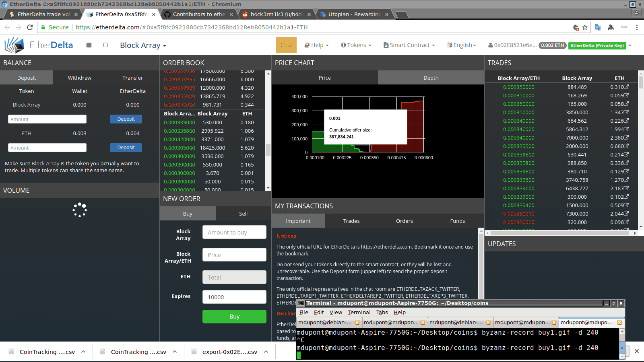Screen dimensions: 644x362
Task: Expand the Help menu
Action: point(317,45)
